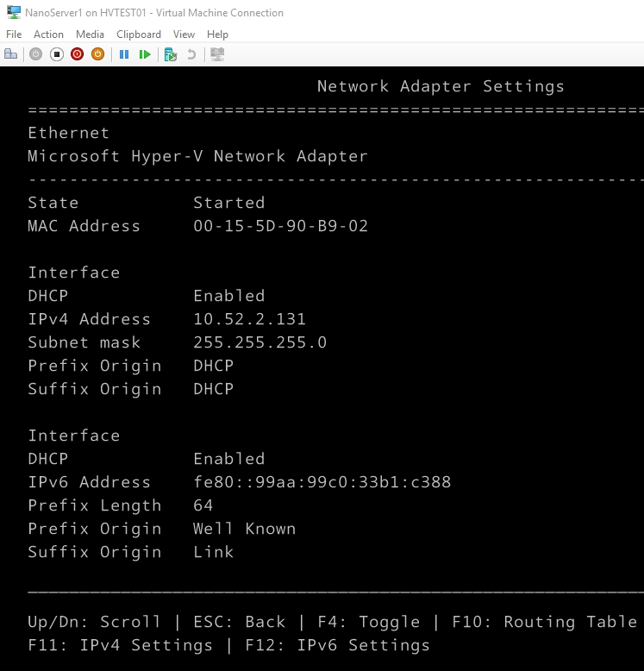Click the Ctrl+Alt+Delete toolbar icon
The width and height of the screenshot is (644, 671).
click(11, 54)
